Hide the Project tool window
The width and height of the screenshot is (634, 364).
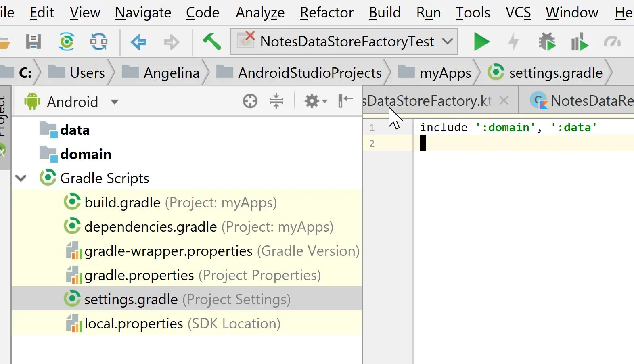click(345, 101)
